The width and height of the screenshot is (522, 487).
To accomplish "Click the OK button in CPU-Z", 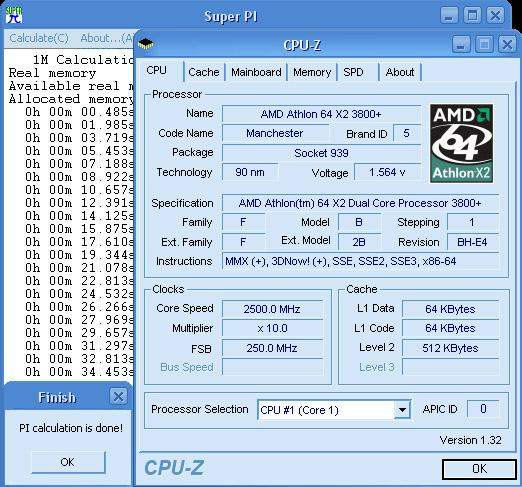I will click(x=479, y=469).
